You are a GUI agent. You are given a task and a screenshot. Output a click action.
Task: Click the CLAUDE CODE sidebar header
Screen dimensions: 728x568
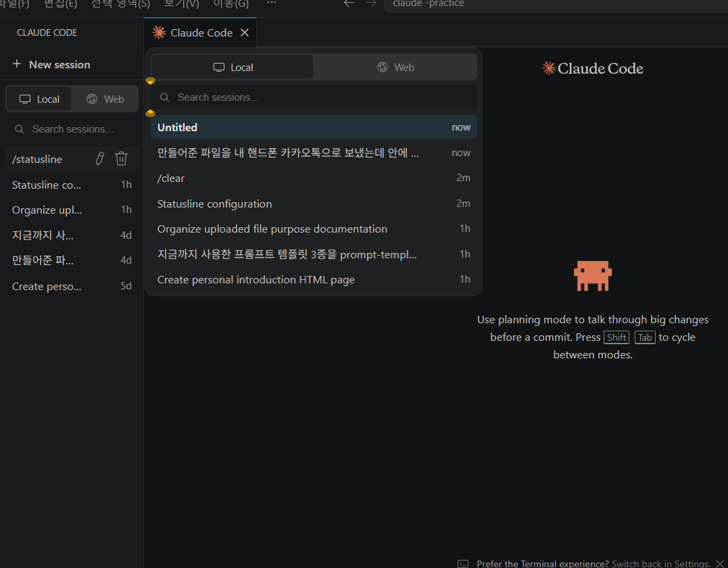47,32
